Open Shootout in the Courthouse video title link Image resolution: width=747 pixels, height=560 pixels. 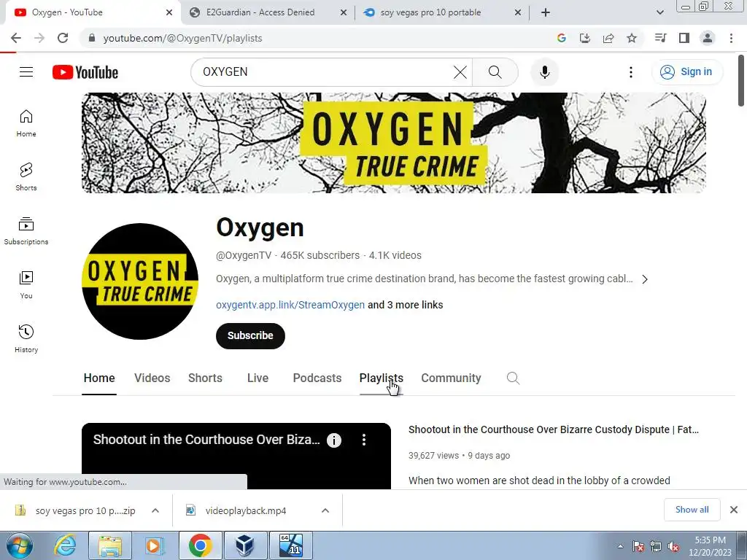click(554, 429)
